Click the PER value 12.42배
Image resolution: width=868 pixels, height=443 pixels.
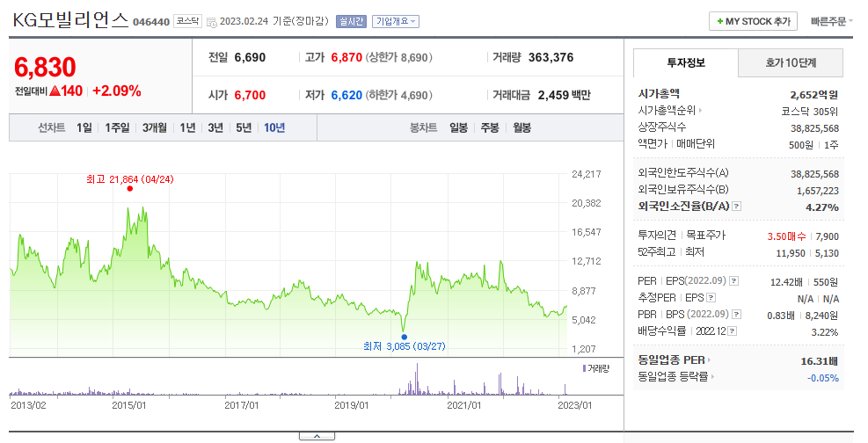click(786, 282)
